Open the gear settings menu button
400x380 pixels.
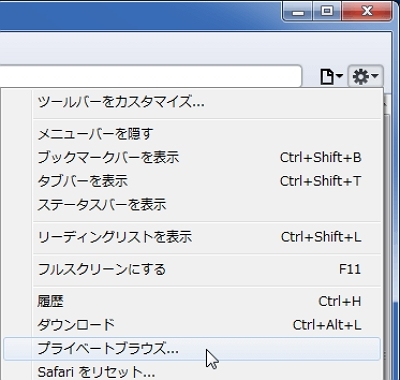click(x=365, y=77)
